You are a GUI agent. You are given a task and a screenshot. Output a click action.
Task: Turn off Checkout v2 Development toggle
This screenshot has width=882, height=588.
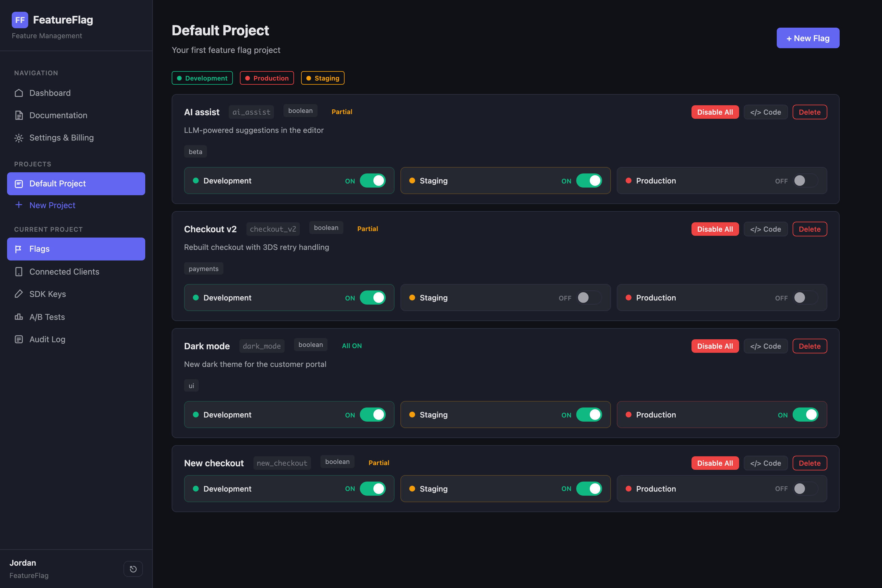click(373, 298)
